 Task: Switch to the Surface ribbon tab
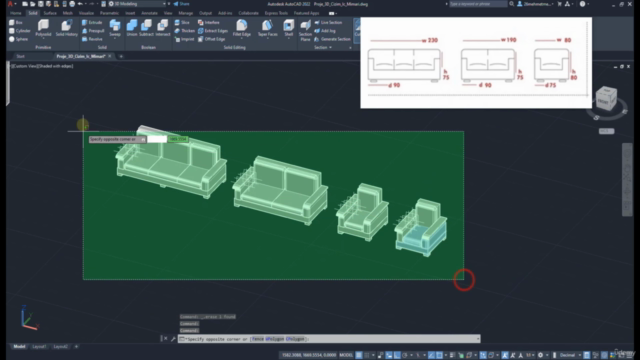coord(50,13)
